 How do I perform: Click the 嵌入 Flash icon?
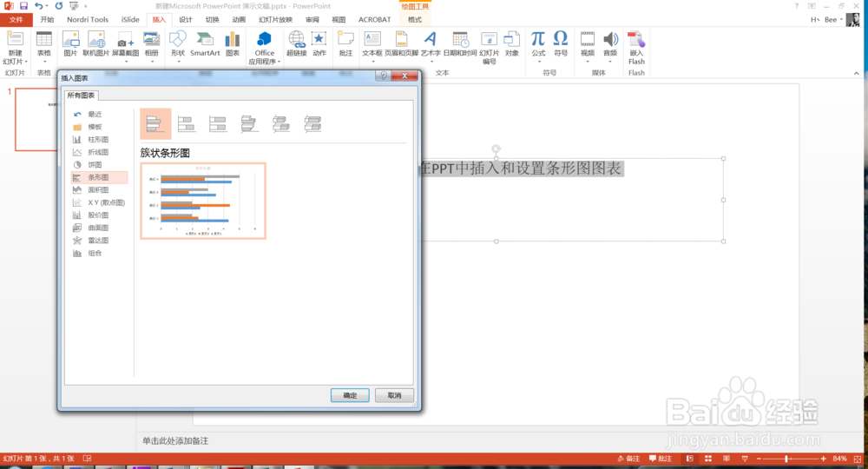636,48
